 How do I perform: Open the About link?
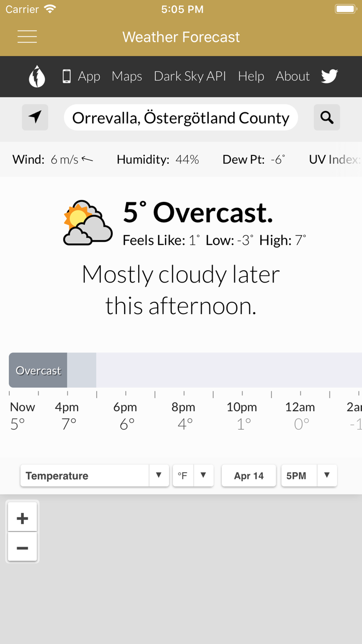click(x=293, y=77)
